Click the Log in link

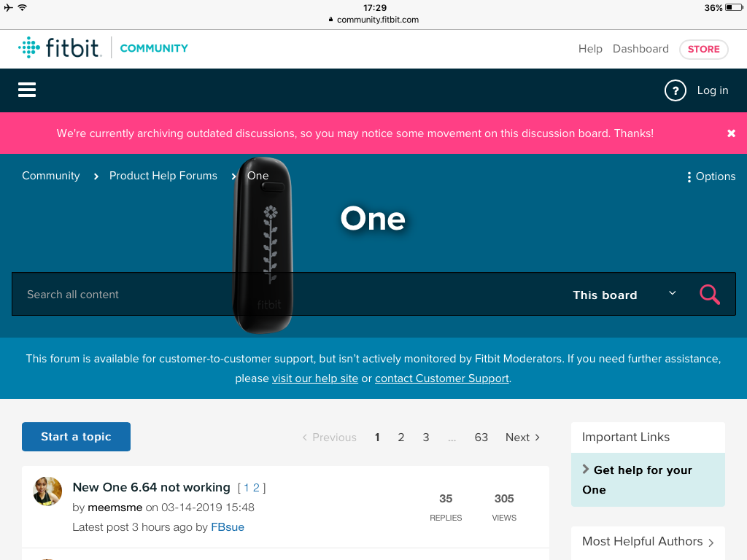tap(712, 90)
